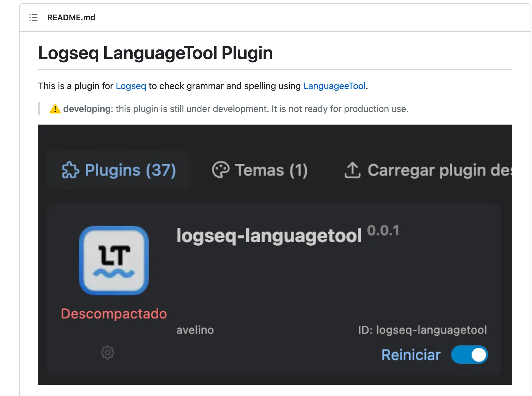Viewport: 532px width, 396px height.
Task: Switch to the Plugins (37) tab
Action: [x=119, y=170]
